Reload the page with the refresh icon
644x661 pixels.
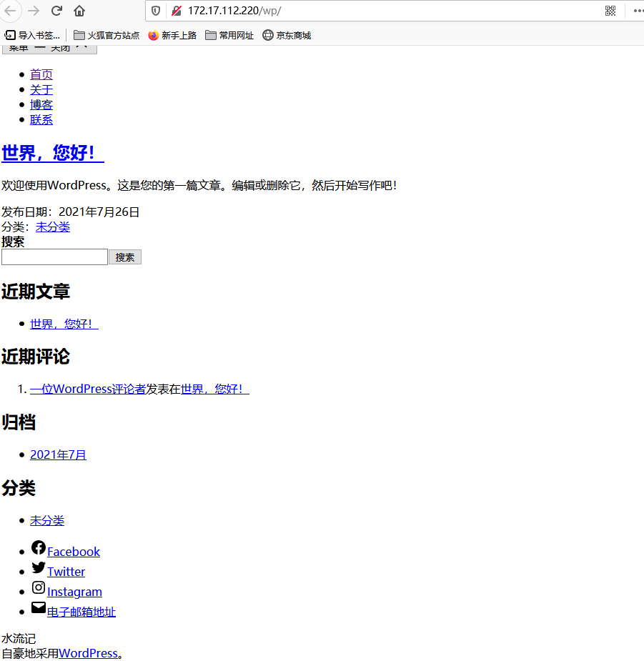pos(56,11)
